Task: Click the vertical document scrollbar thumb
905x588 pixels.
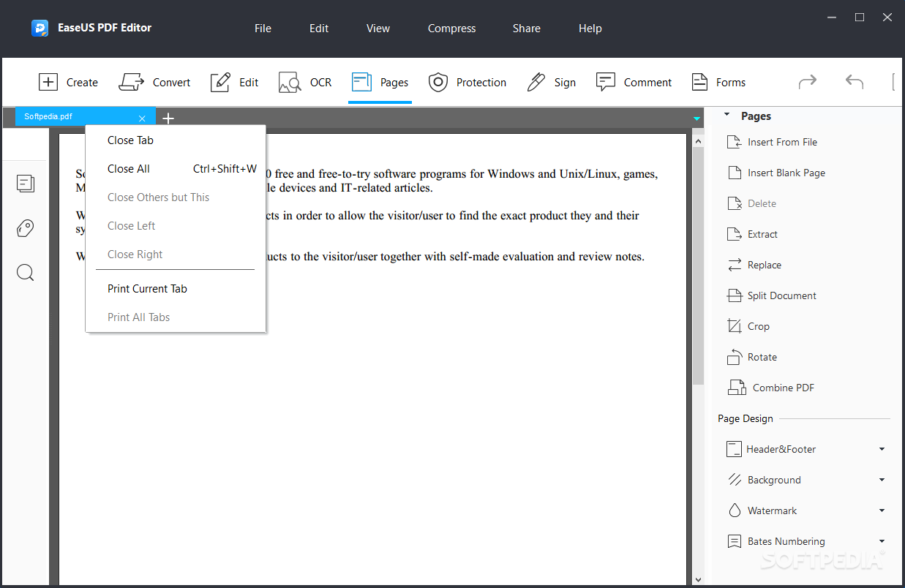Action: click(x=698, y=265)
